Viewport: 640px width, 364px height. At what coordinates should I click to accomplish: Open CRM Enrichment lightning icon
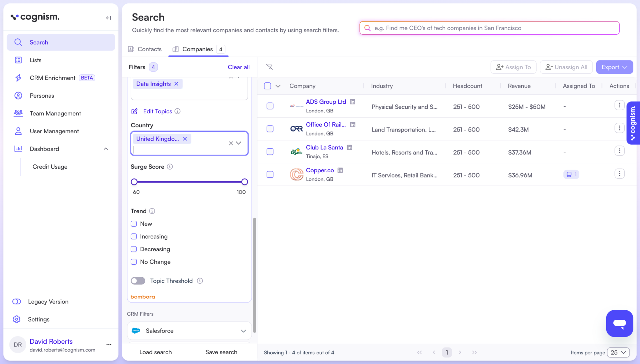pyautogui.click(x=18, y=78)
